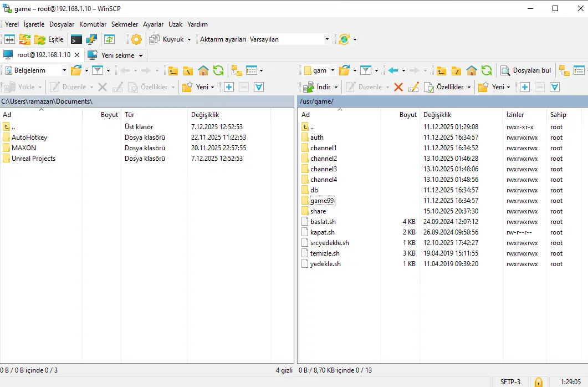This screenshot has height=387, width=588.
Task: Click the encryption lock icon in status bar
Action: (x=538, y=381)
